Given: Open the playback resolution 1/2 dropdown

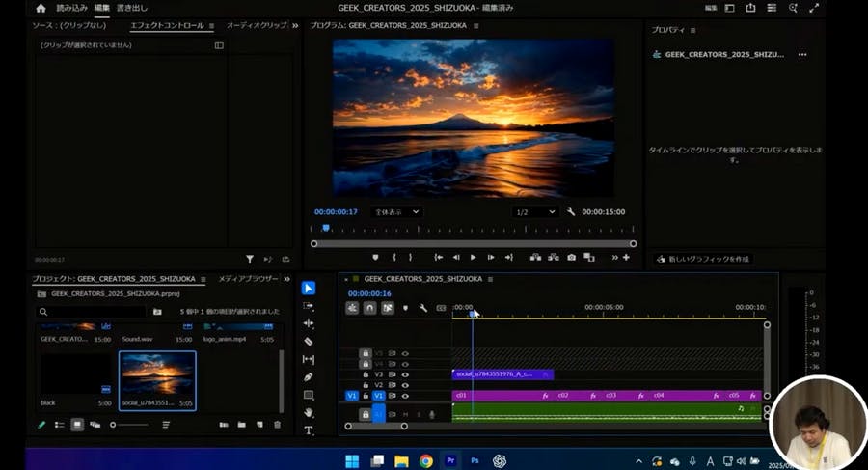Looking at the screenshot, I should click(x=535, y=212).
